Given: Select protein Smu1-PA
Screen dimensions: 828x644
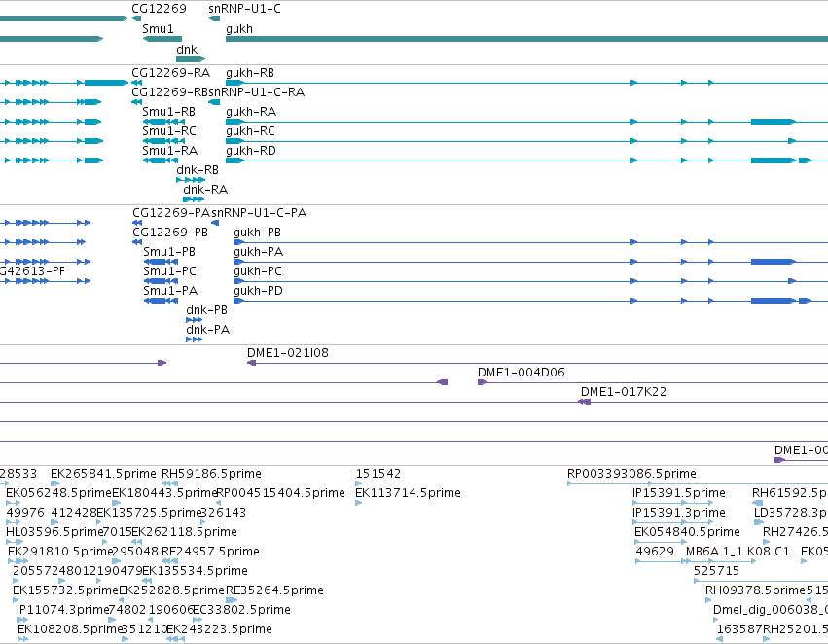Looking at the screenshot, I should pyautogui.click(x=170, y=291).
